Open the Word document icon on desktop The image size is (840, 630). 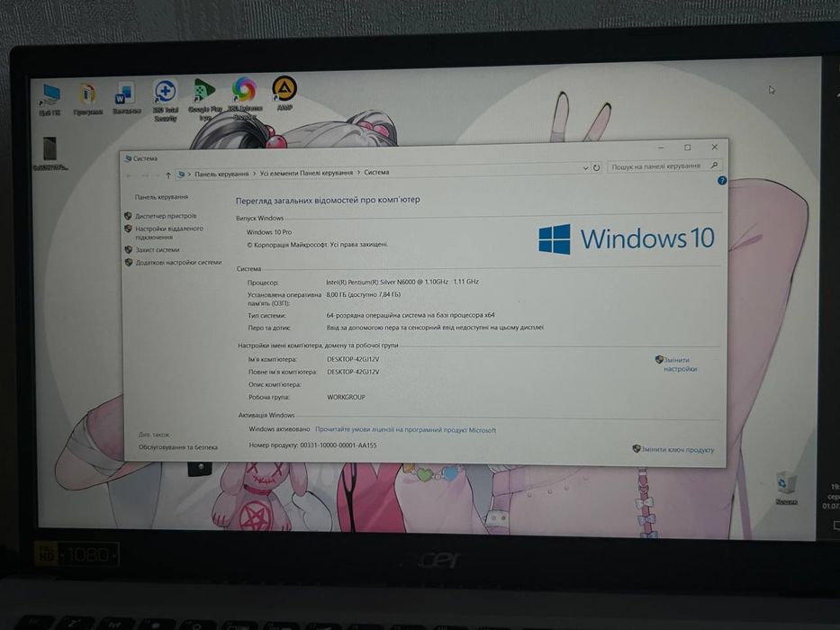(126, 98)
